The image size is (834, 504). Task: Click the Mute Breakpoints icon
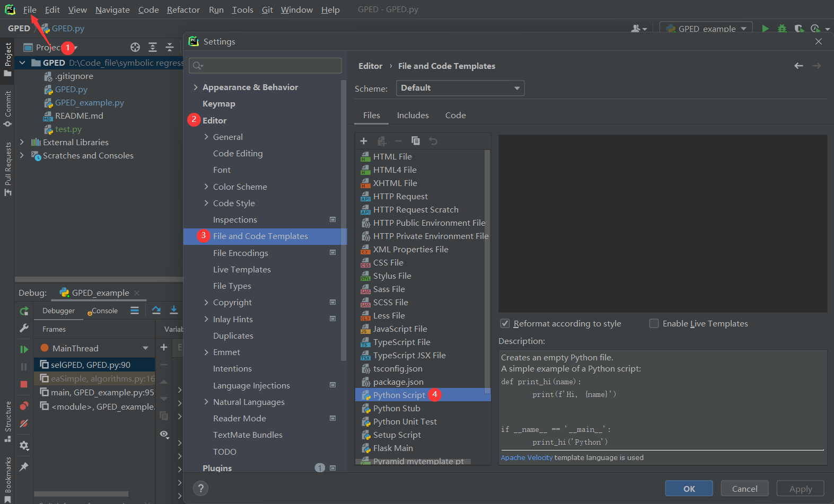pyautogui.click(x=24, y=423)
